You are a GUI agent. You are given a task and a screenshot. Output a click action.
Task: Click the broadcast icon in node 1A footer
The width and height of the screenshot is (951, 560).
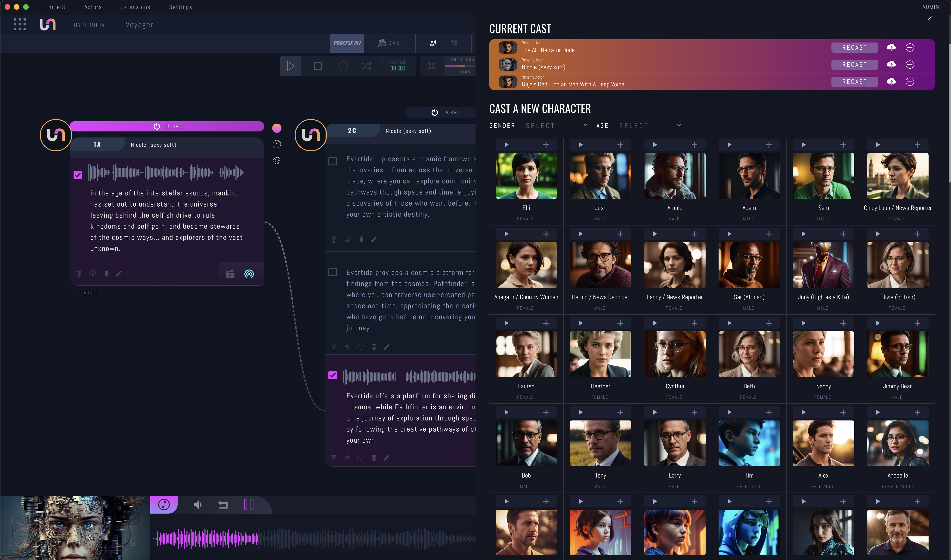[x=249, y=274]
